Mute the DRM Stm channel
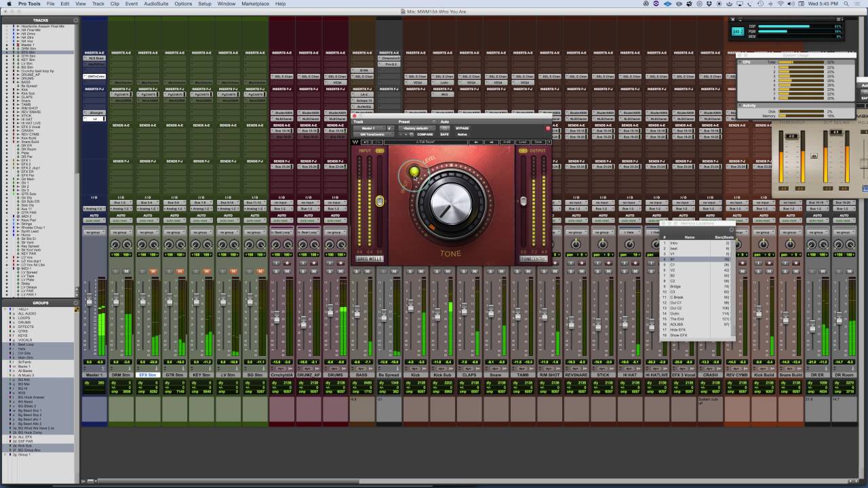This screenshot has width=868, height=488. point(126,271)
